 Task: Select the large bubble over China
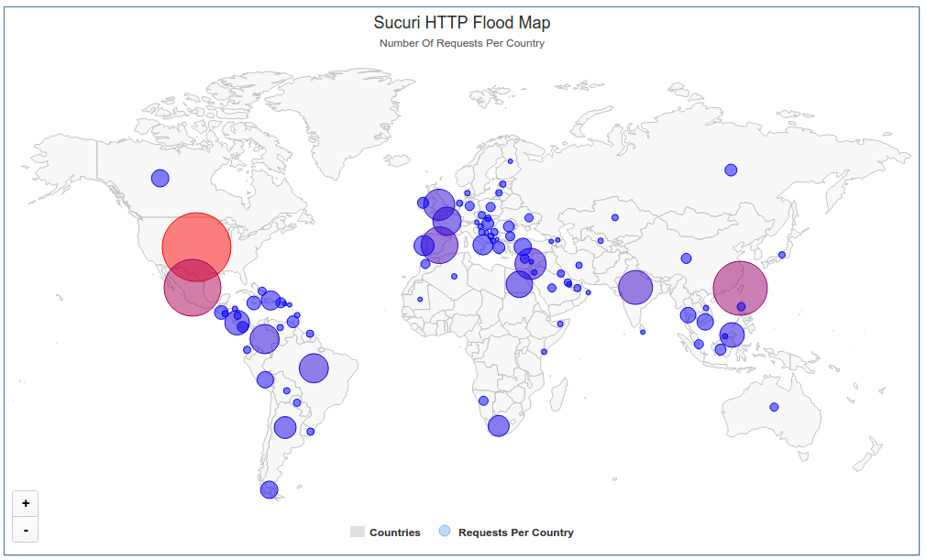[x=740, y=289]
